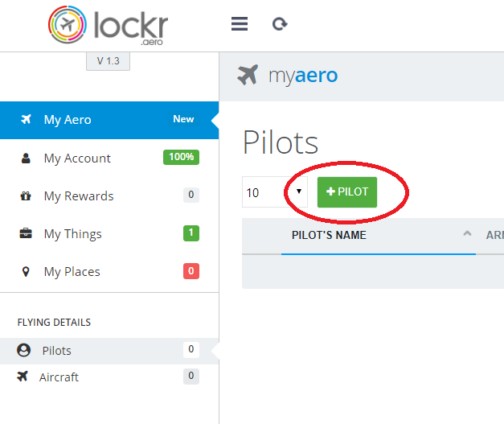The width and height of the screenshot is (504, 424).
Task: Click the refresh arrow icon
Action: coord(280,24)
